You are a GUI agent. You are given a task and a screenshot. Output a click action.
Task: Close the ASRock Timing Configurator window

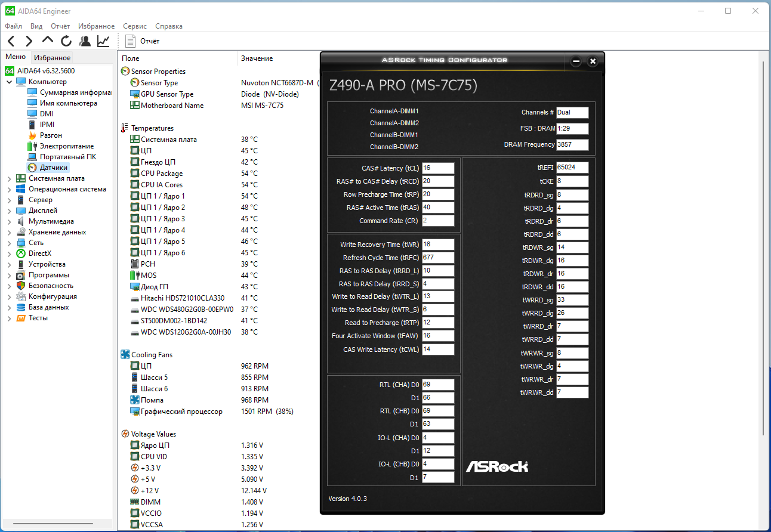[593, 61]
